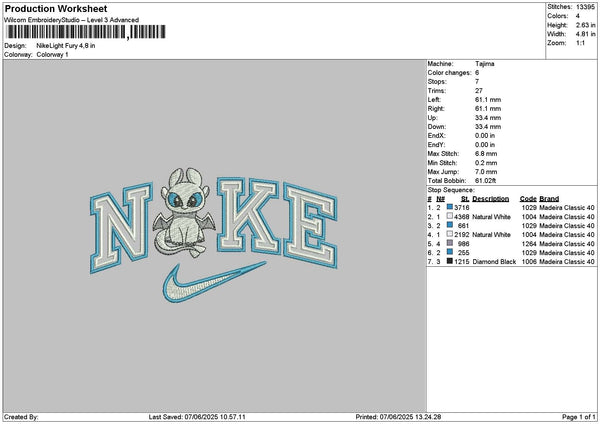Click the Stops value 7
Viewport: 600px width, 424px height.
477,82
